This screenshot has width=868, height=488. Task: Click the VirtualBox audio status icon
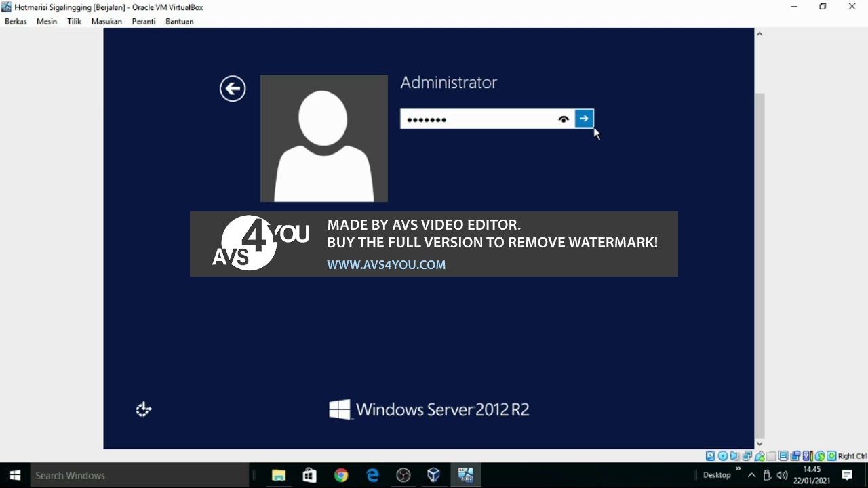coord(735,456)
